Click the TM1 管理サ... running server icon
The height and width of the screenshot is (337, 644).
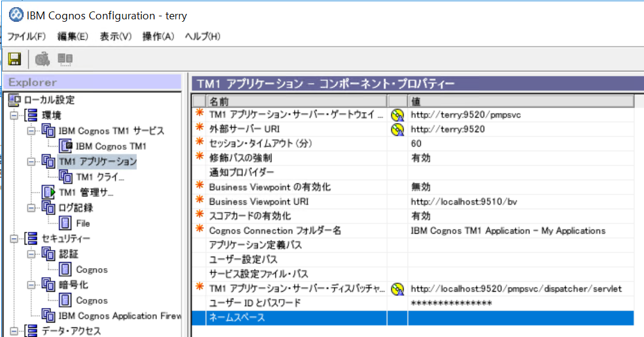click(48, 192)
